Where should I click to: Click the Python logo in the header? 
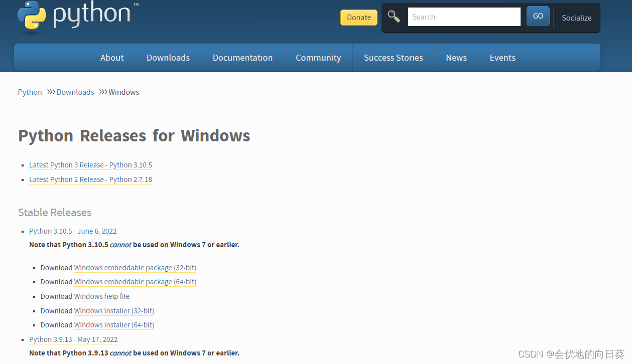tap(78, 17)
